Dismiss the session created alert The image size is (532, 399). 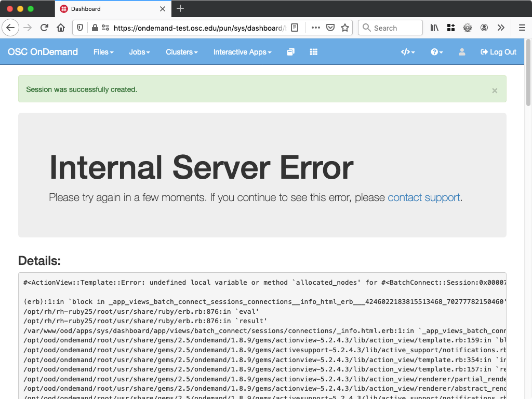point(495,90)
